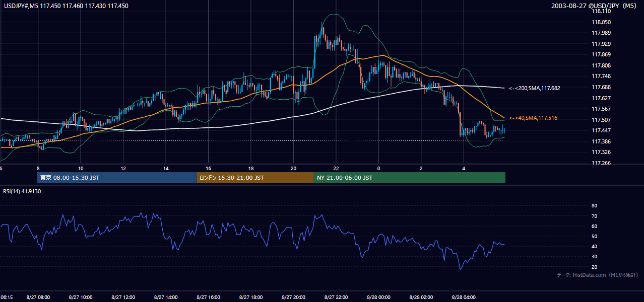Click the 117.989 price axis label

pos(601,33)
